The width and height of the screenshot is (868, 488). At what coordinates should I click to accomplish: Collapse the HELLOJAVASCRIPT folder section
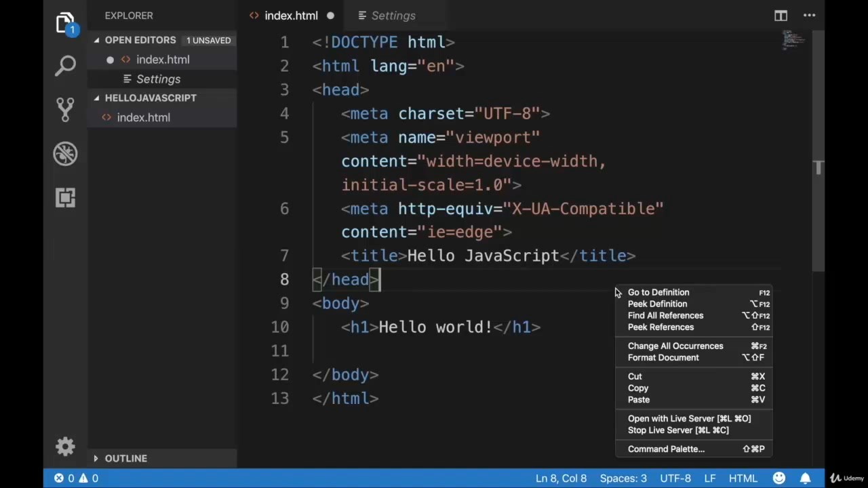coord(97,98)
